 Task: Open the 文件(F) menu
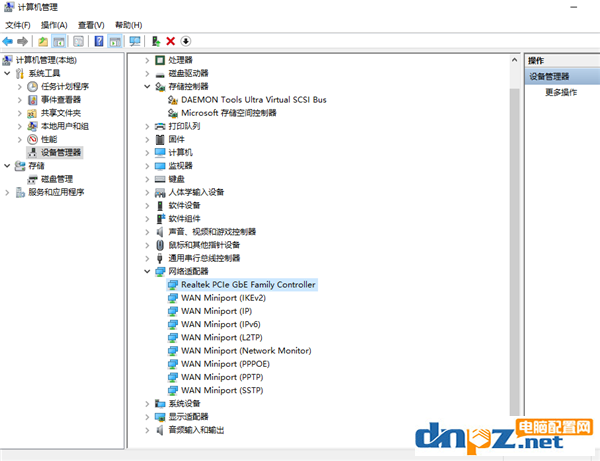click(x=18, y=25)
